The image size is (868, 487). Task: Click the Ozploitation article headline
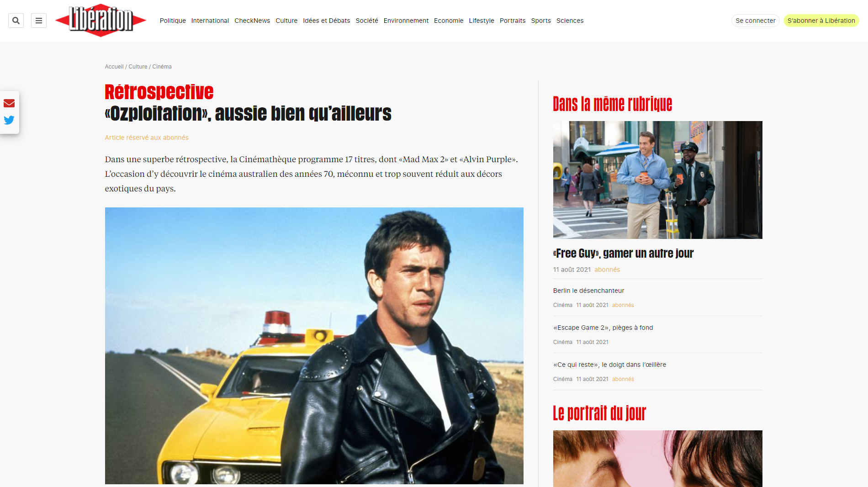point(248,113)
